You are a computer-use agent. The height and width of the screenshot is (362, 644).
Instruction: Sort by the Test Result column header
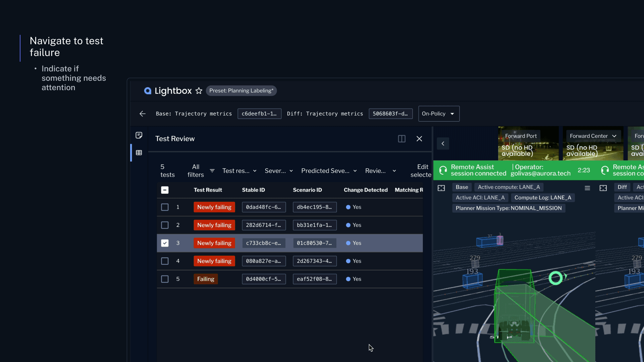(x=208, y=190)
